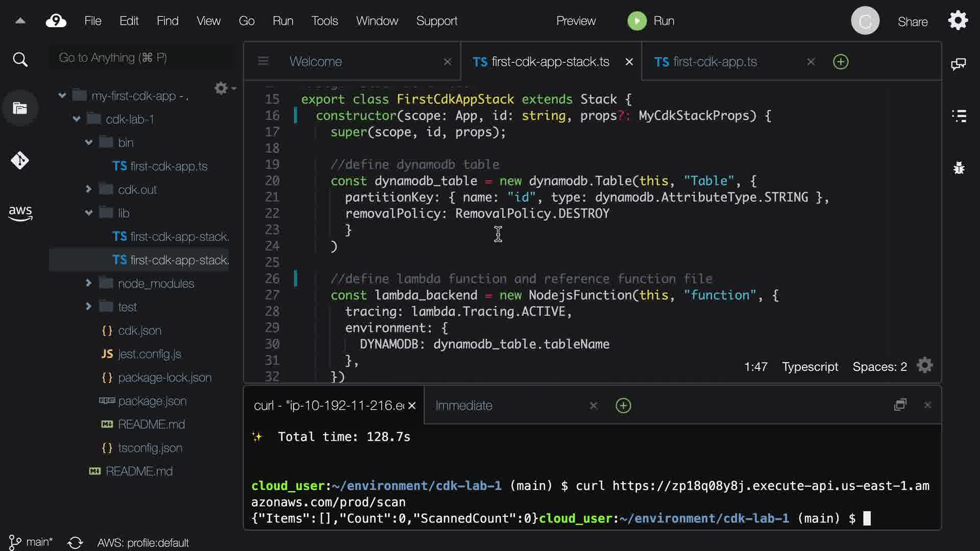Open preferences gear in top right

(958, 21)
